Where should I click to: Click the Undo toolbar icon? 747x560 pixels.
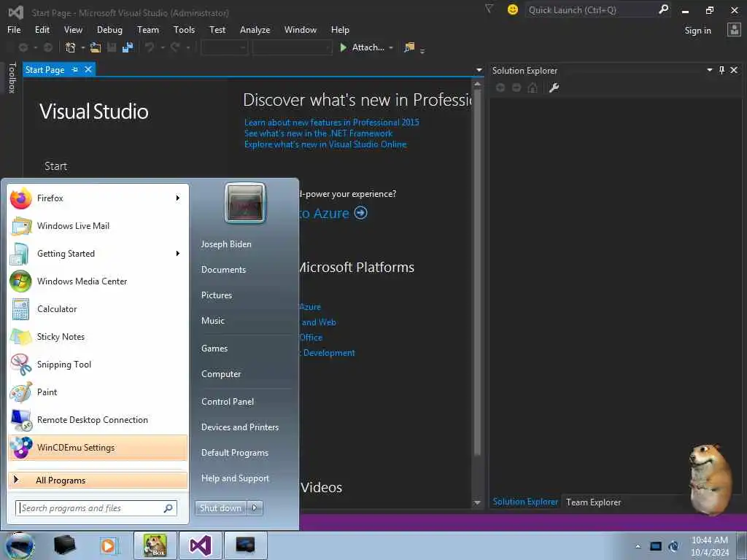[150, 47]
